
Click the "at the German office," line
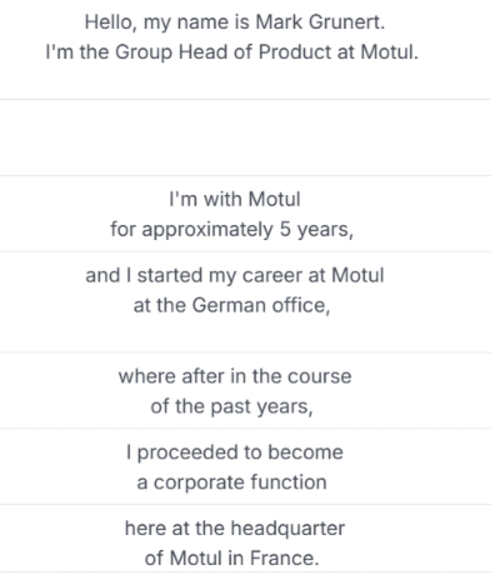(x=232, y=305)
